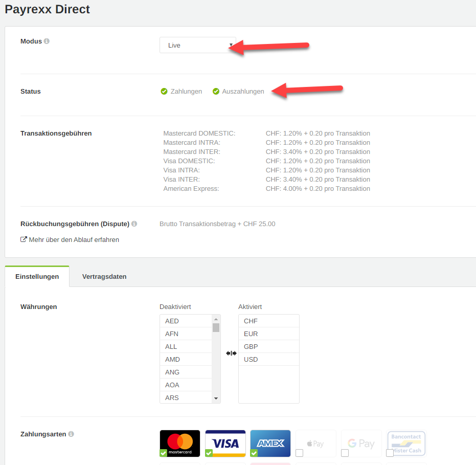Select the Einstellungen tab
This screenshot has width=476, height=465.
click(x=37, y=276)
